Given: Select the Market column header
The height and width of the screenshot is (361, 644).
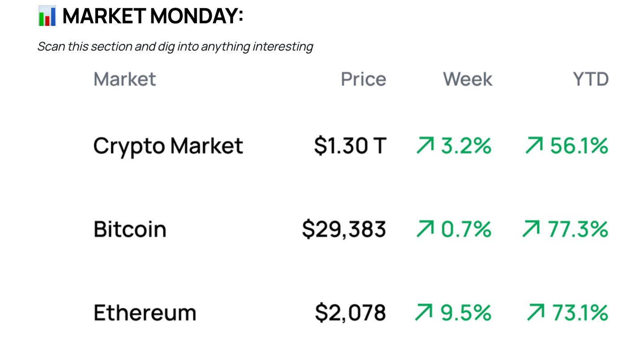Looking at the screenshot, I should 125,79.
